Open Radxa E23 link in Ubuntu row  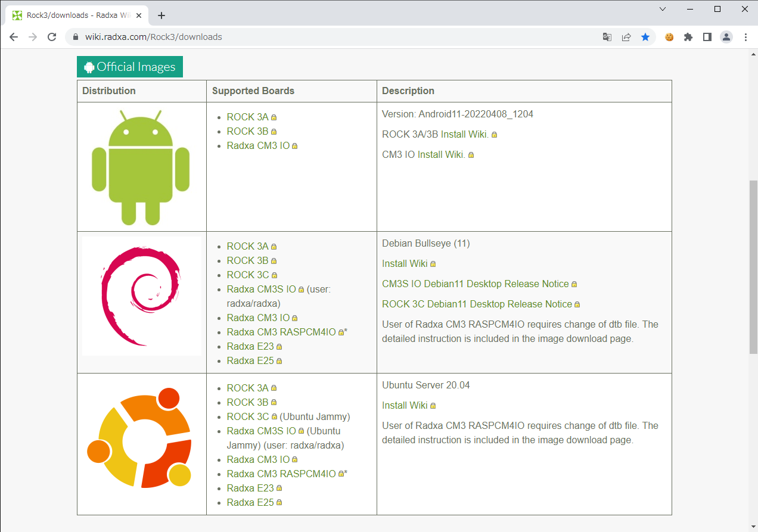click(x=250, y=488)
